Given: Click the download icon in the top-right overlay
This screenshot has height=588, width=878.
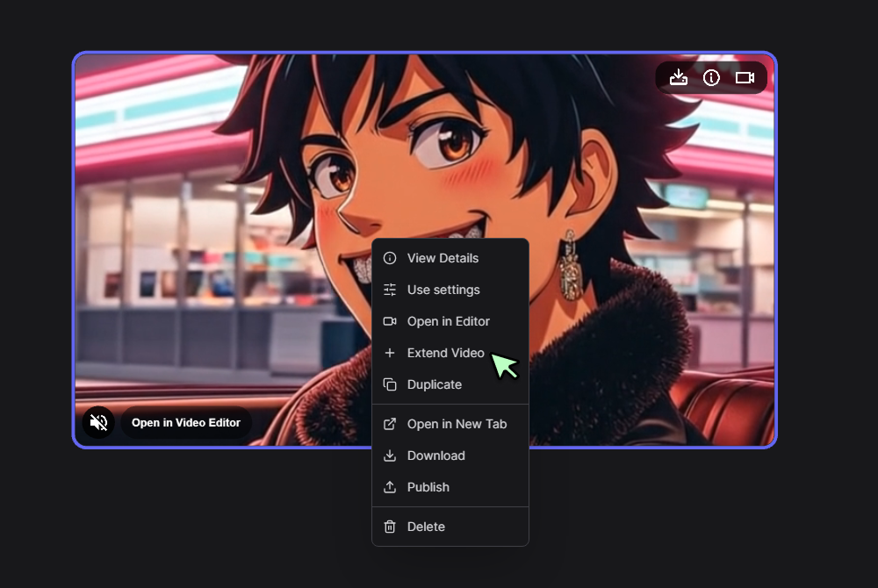Looking at the screenshot, I should pos(678,77).
